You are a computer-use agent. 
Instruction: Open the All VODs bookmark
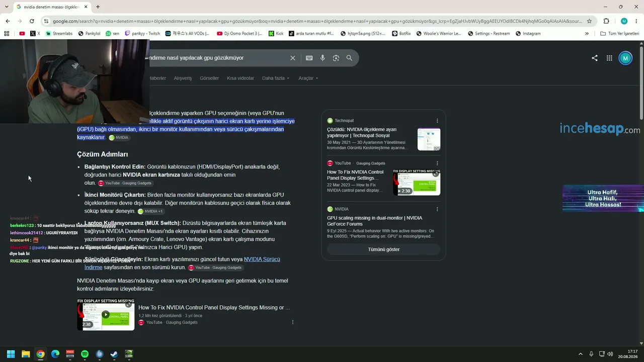(187, 34)
